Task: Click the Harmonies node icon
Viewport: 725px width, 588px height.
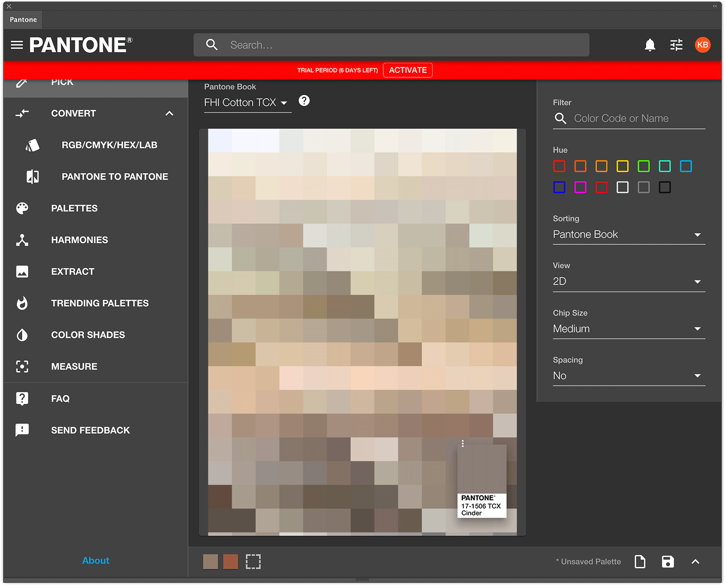Action: tap(22, 240)
